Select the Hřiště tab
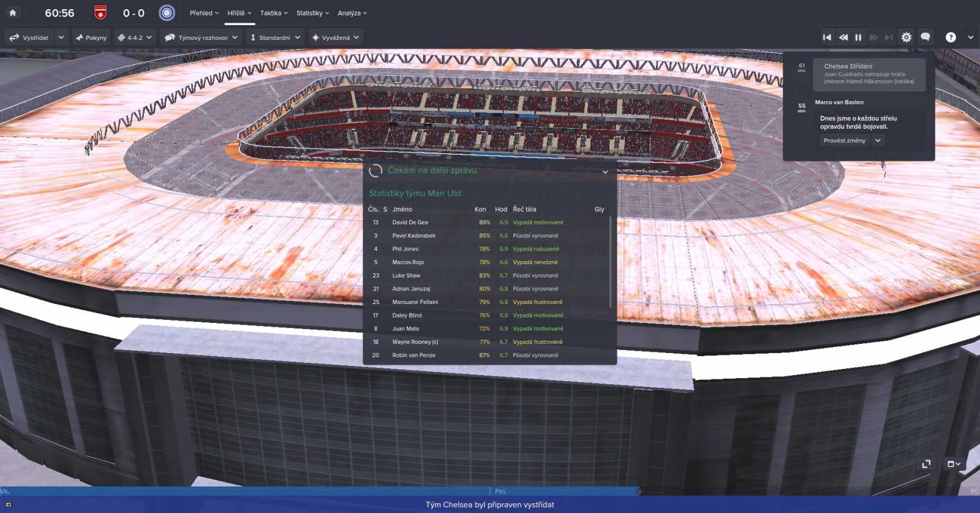980x513 pixels. click(239, 13)
